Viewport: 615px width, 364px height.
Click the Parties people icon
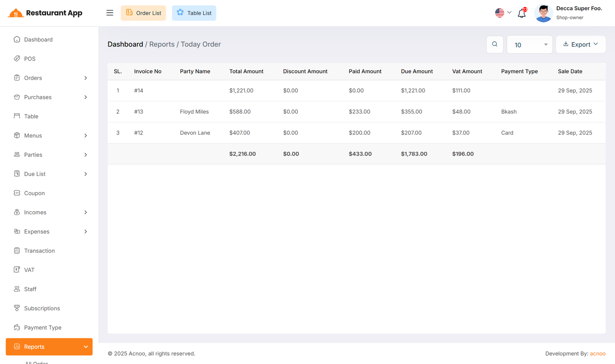[17, 154]
